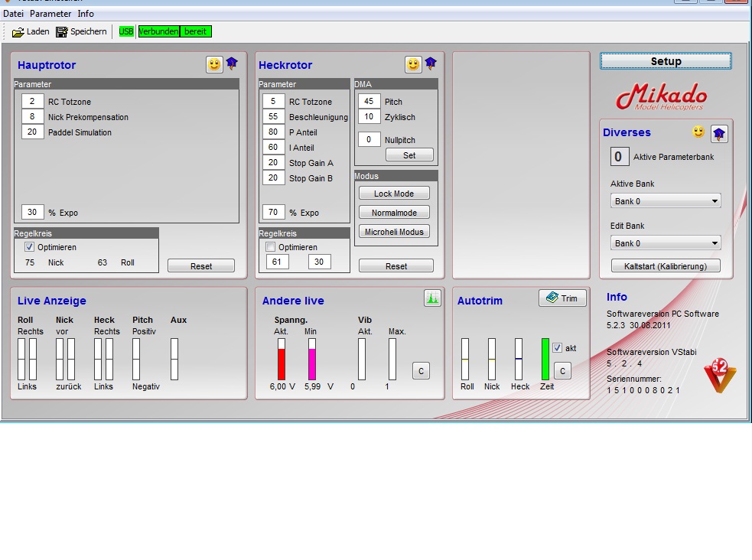
Task: Open the Datei menu
Action: point(13,14)
